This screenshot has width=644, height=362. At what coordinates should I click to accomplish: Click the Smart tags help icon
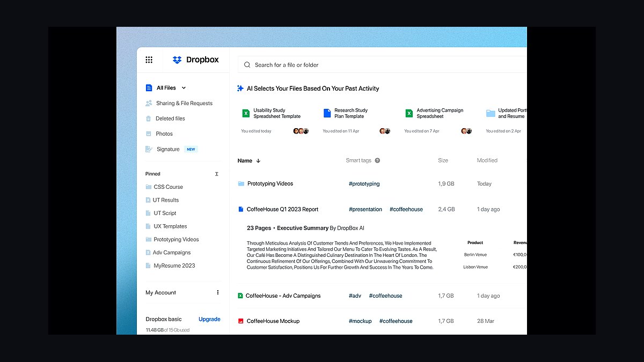click(x=377, y=160)
